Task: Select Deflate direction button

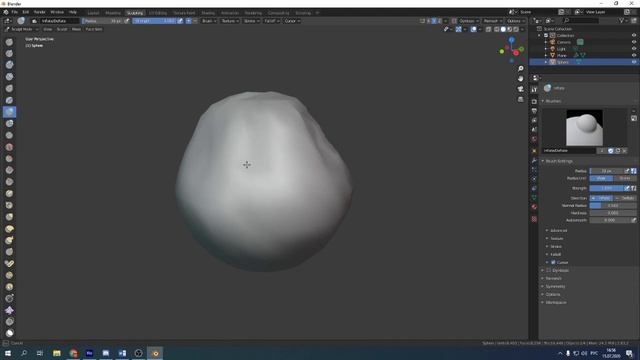Action: tap(625, 198)
